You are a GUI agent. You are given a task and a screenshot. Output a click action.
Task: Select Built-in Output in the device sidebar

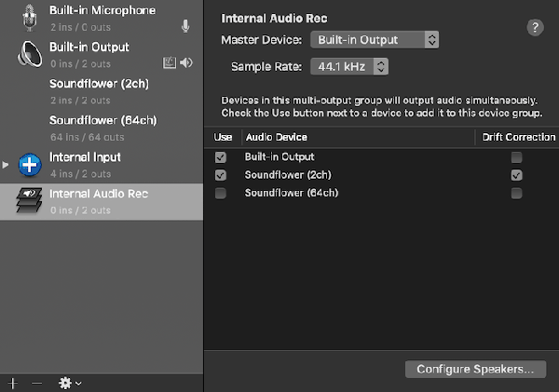102,55
